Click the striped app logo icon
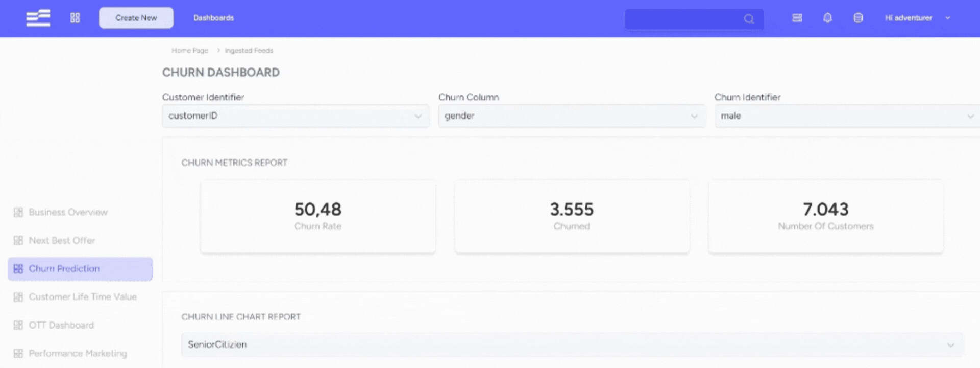This screenshot has height=368, width=980. click(38, 18)
